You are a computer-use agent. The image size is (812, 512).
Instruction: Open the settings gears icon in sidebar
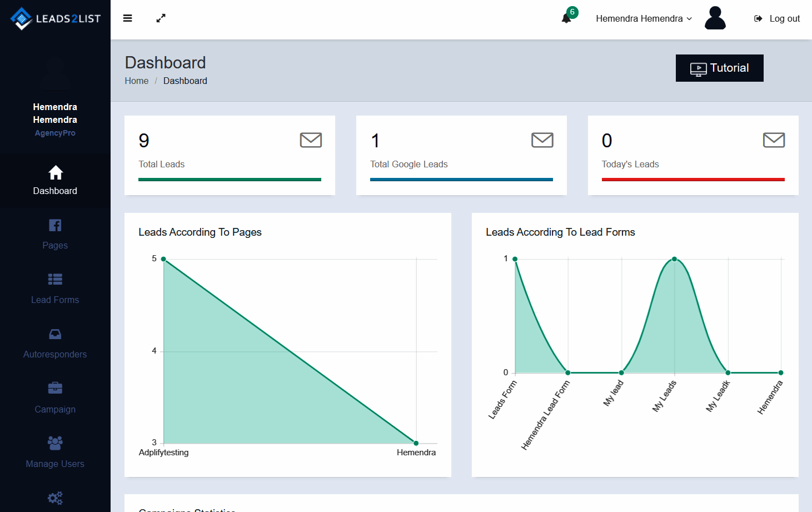(x=55, y=498)
